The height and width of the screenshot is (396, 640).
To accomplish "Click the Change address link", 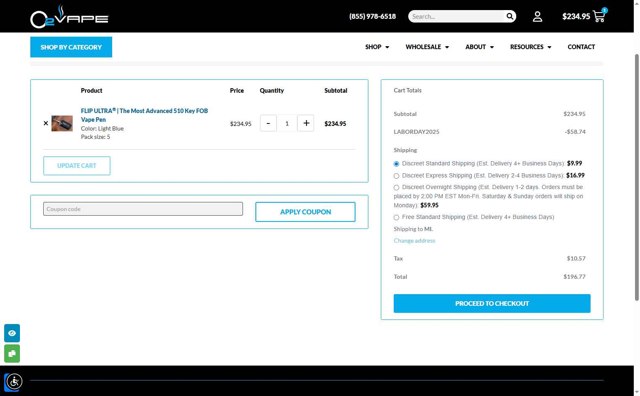I will click(x=414, y=241).
